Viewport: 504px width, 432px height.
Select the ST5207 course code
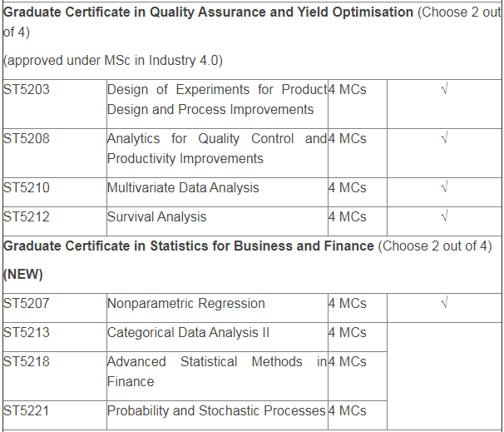pyautogui.click(x=27, y=304)
